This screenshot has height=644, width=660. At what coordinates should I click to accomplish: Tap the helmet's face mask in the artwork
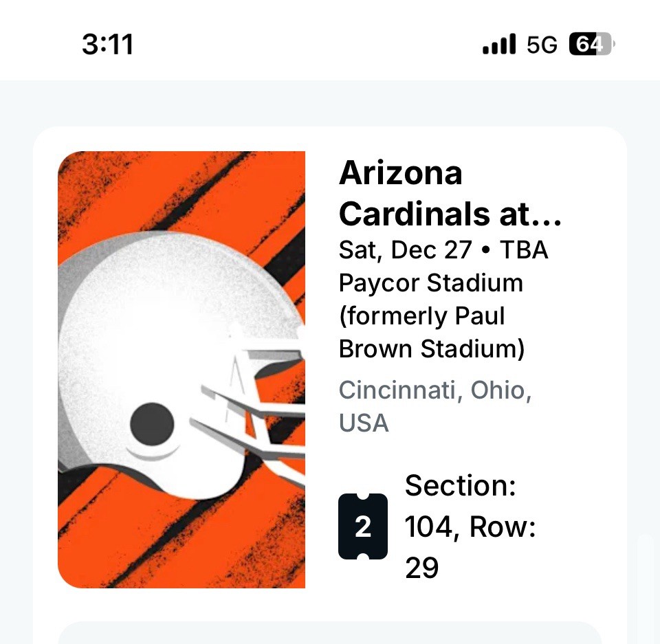[x=258, y=412]
